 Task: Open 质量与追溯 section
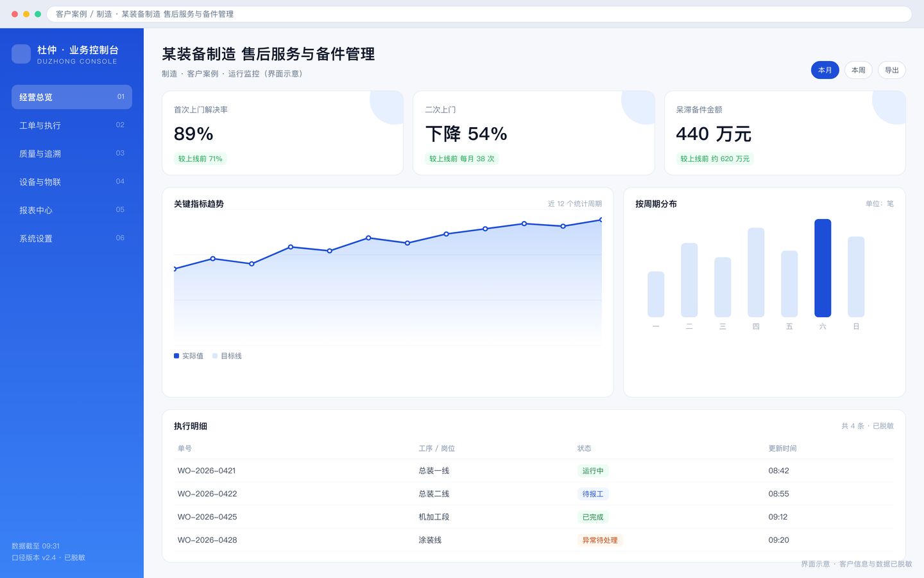pos(72,153)
